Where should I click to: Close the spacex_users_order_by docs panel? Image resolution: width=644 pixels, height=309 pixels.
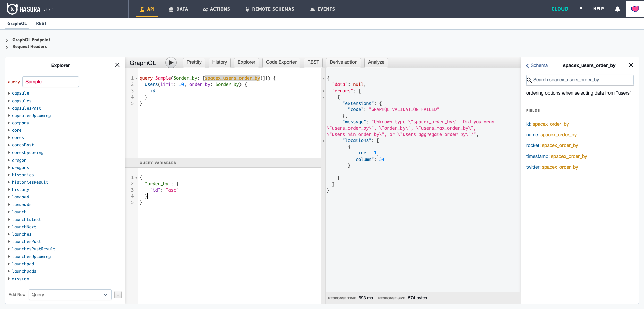pos(631,65)
